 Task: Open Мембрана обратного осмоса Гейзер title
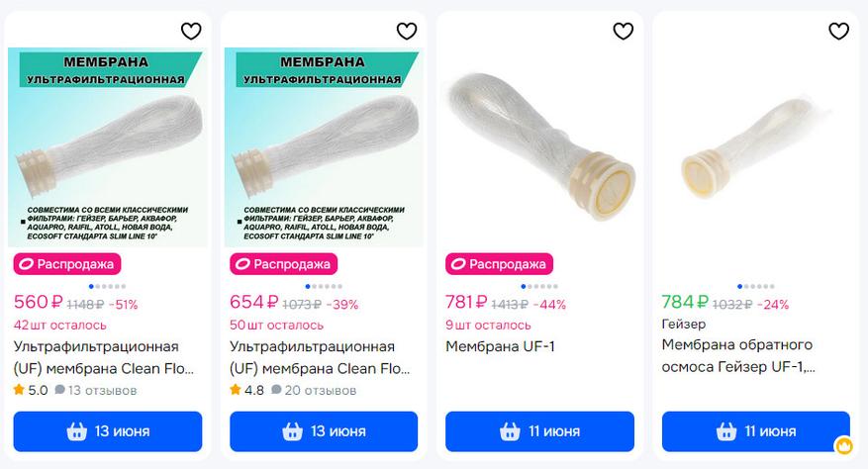(x=737, y=356)
